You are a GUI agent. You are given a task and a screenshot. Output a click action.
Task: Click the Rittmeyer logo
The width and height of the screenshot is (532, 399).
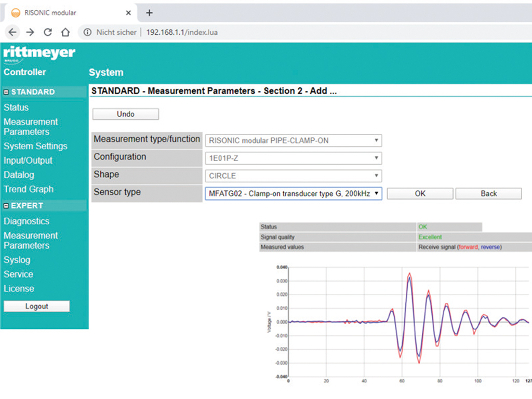39,54
